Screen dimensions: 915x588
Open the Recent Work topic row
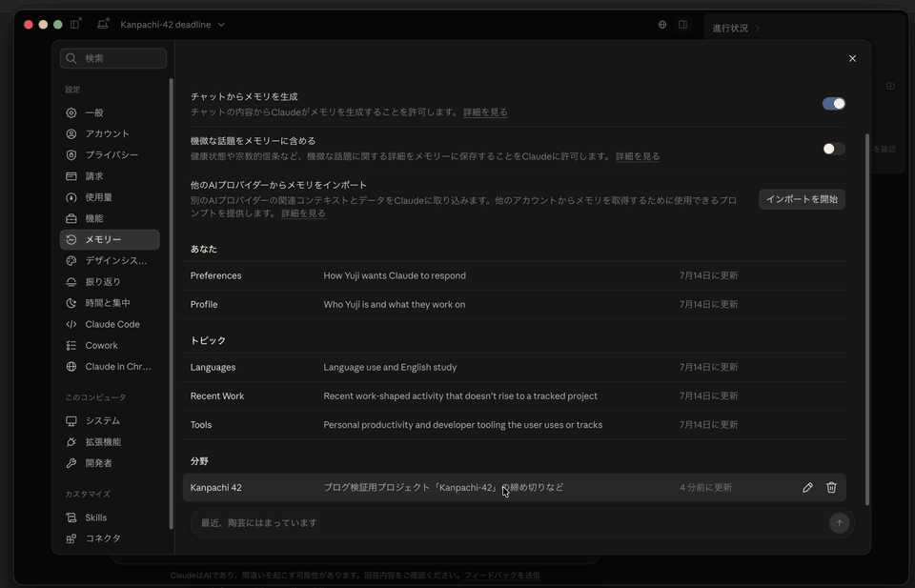(x=514, y=396)
